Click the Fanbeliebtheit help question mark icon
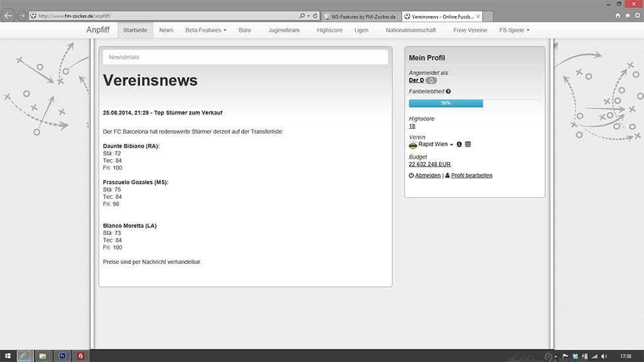 point(448,91)
